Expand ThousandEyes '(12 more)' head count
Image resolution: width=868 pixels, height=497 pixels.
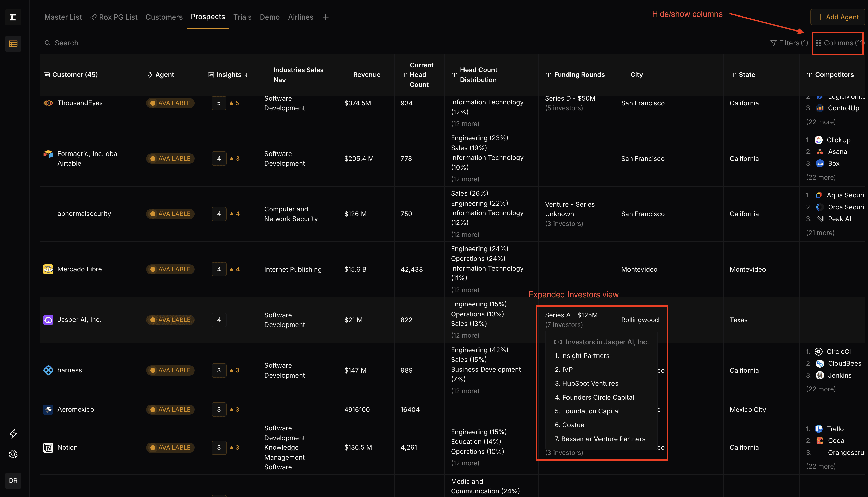coord(465,123)
